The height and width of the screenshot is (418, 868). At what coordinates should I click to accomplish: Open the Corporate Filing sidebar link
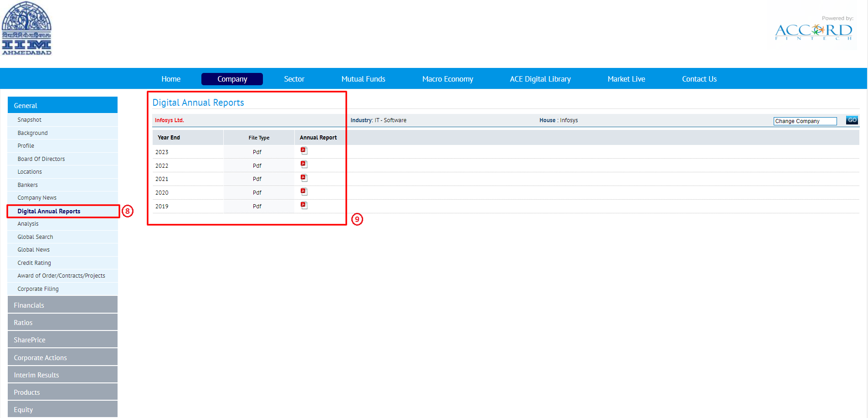(x=38, y=289)
